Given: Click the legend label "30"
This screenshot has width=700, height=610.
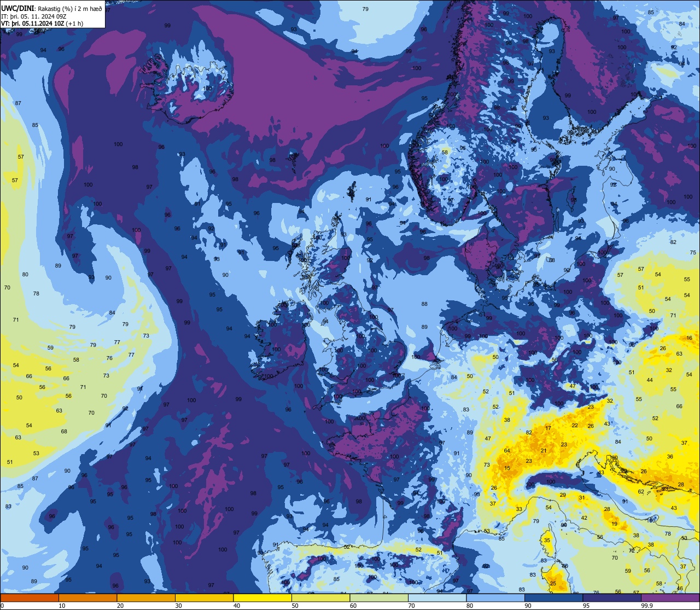Looking at the screenshot, I should (178, 606).
